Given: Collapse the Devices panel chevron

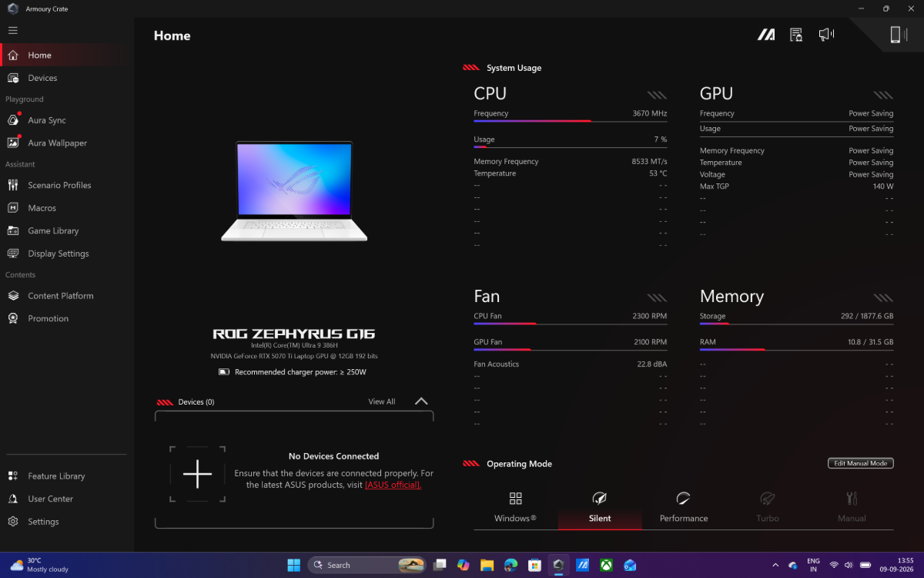Looking at the screenshot, I should coord(421,401).
